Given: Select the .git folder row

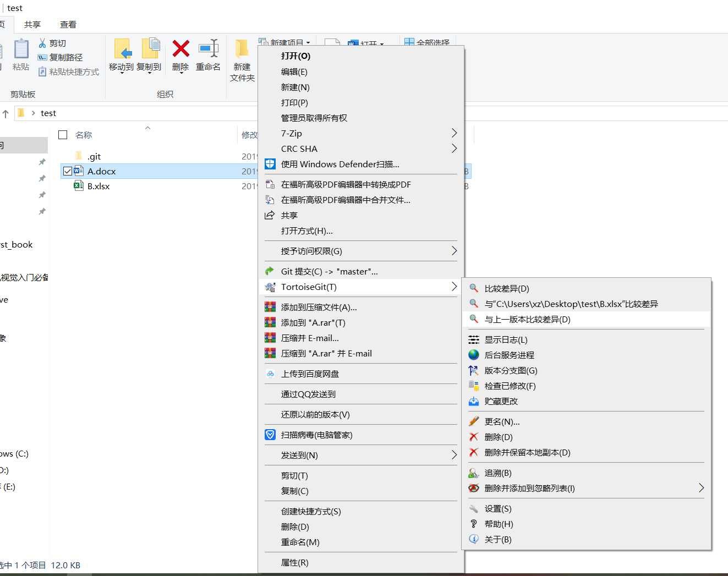Looking at the screenshot, I should tap(158, 156).
